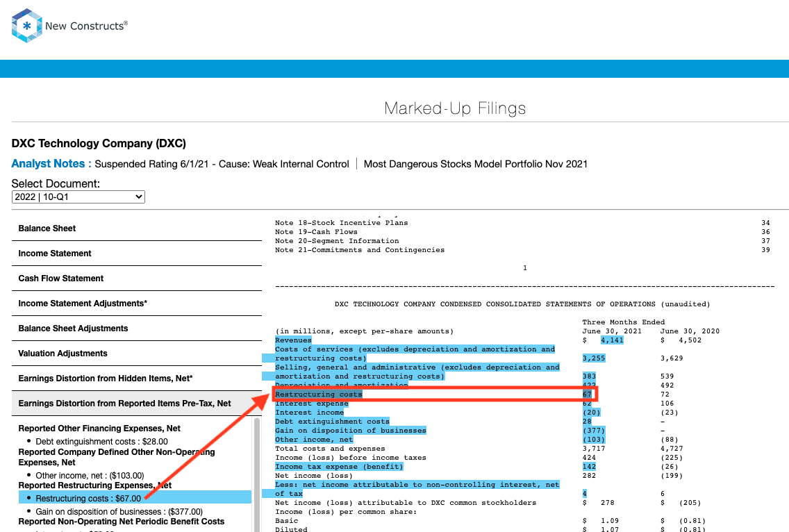Click the New Constructs hexagon logo icon
This screenshot has width=789, height=532.
click(x=26, y=25)
